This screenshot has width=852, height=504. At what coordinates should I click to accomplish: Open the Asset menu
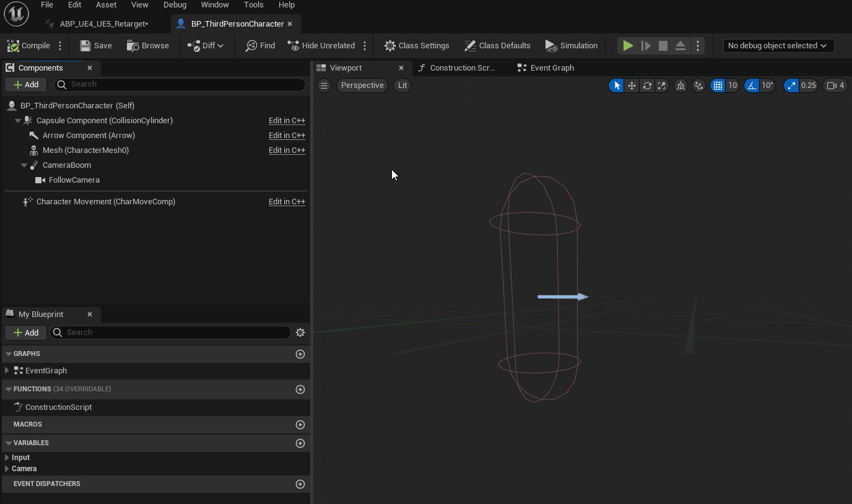pyautogui.click(x=106, y=5)
